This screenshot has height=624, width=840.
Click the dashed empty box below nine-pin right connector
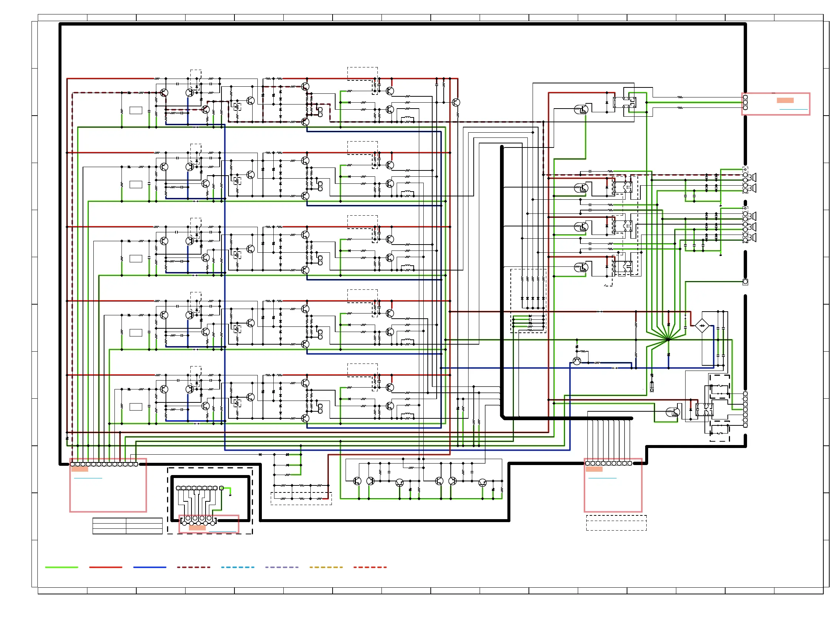tap(616, 523)
